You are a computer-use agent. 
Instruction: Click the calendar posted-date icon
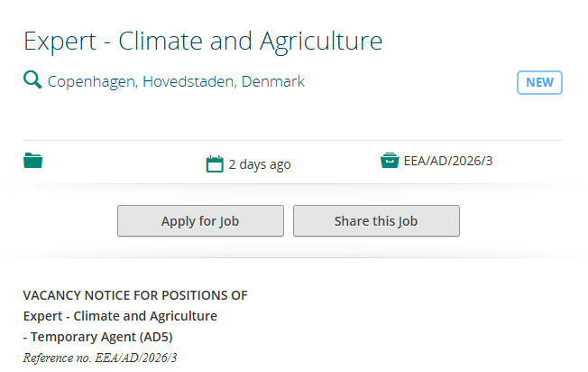(x=215, y=163)
